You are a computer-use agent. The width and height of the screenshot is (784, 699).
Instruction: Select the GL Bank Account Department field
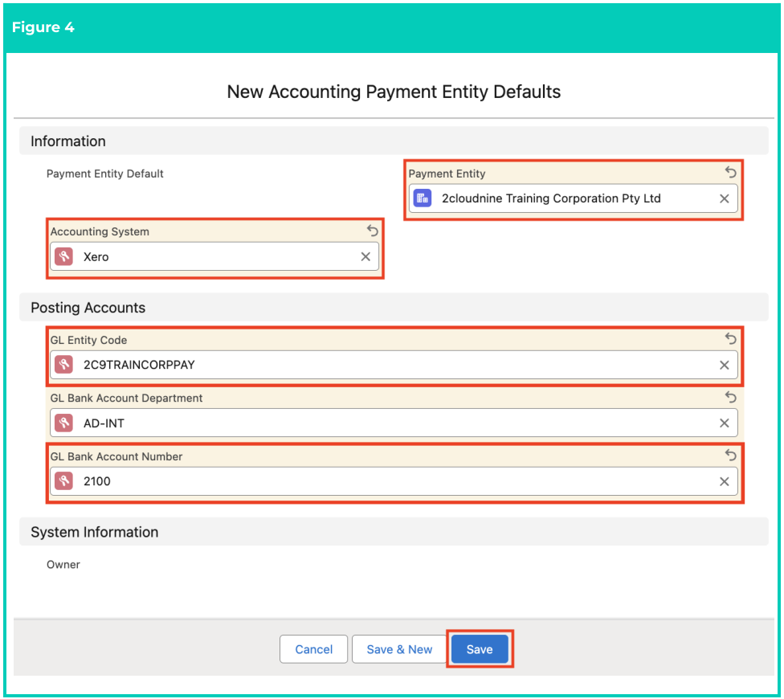click(x=394, y=423)
